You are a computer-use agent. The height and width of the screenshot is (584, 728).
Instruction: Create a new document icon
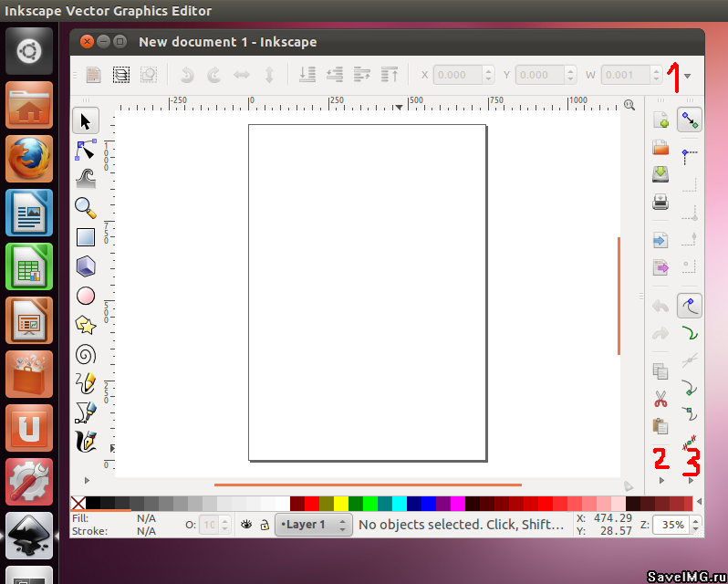660,120
